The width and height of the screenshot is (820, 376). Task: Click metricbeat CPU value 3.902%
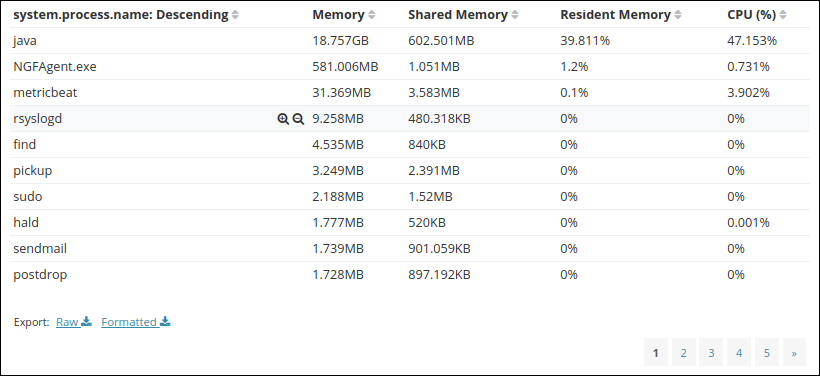tap(748, 93)
